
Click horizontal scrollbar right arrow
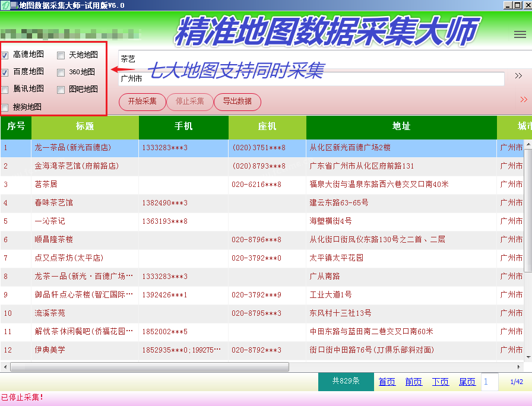tap(519, 367)
